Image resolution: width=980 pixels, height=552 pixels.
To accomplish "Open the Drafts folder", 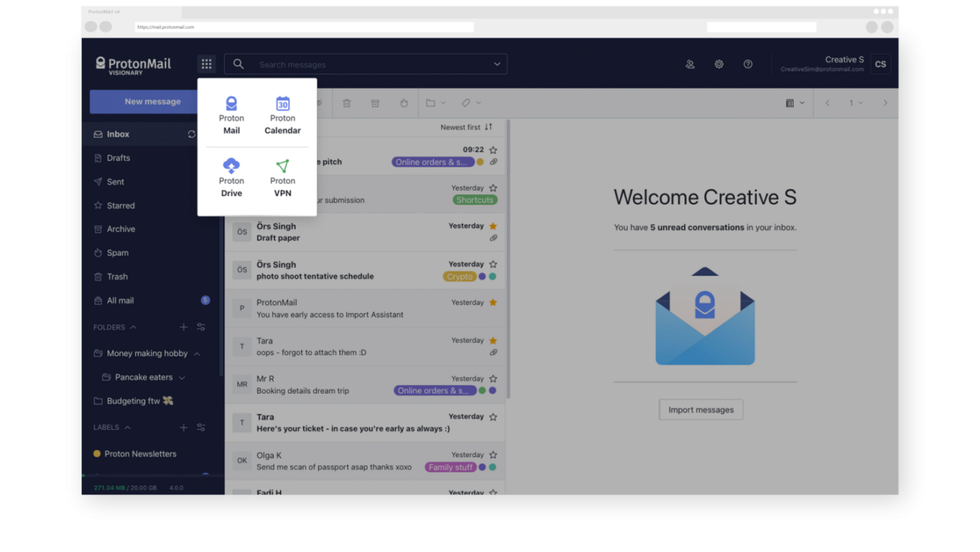I will [x=118, y=158].
